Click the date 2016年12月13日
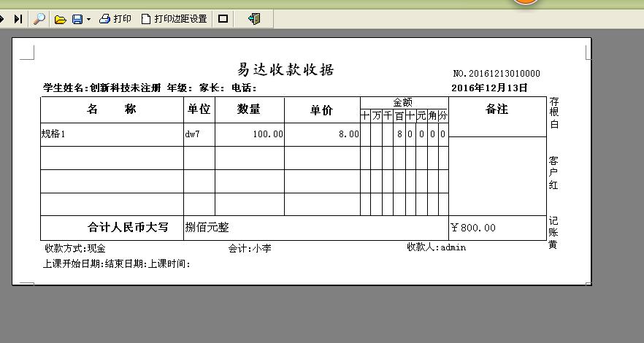 tap(489, 88)
